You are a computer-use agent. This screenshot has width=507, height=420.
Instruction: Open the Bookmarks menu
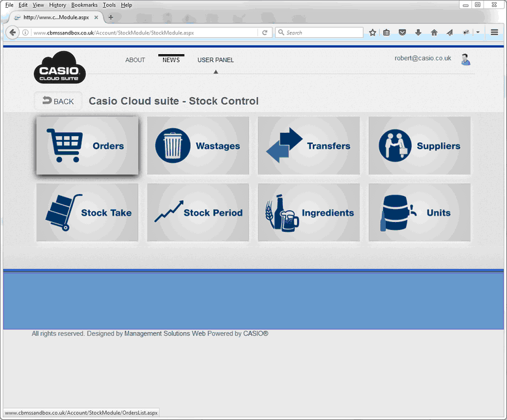coord(84,5)
